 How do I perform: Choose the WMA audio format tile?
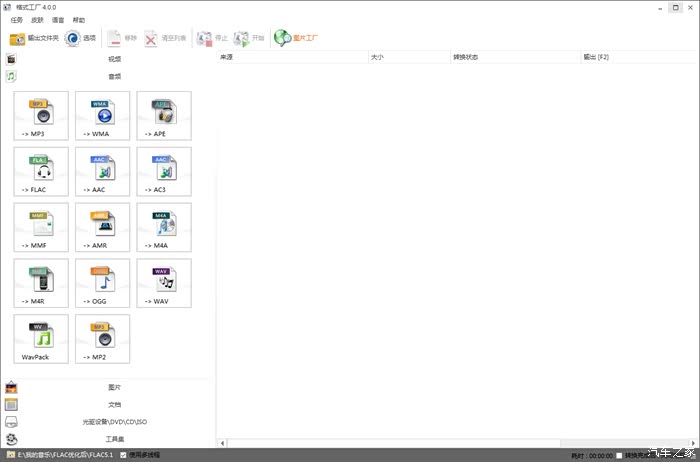point(102,115)
